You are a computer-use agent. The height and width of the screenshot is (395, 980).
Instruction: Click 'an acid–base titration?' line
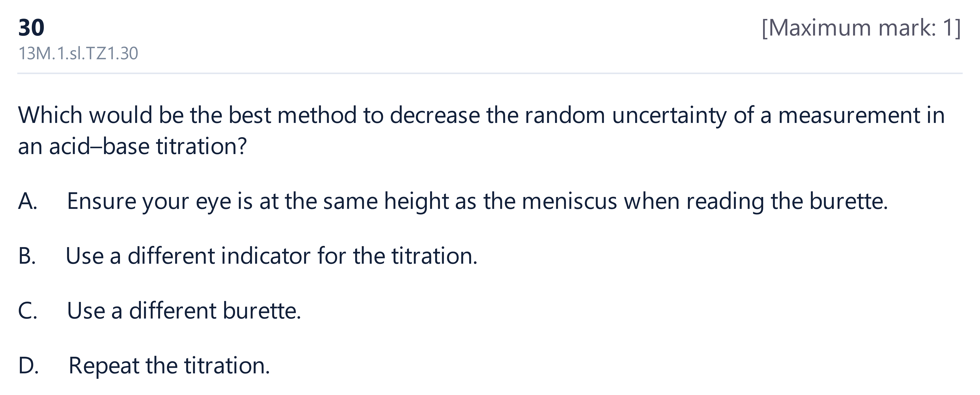[x=132, y=146]
